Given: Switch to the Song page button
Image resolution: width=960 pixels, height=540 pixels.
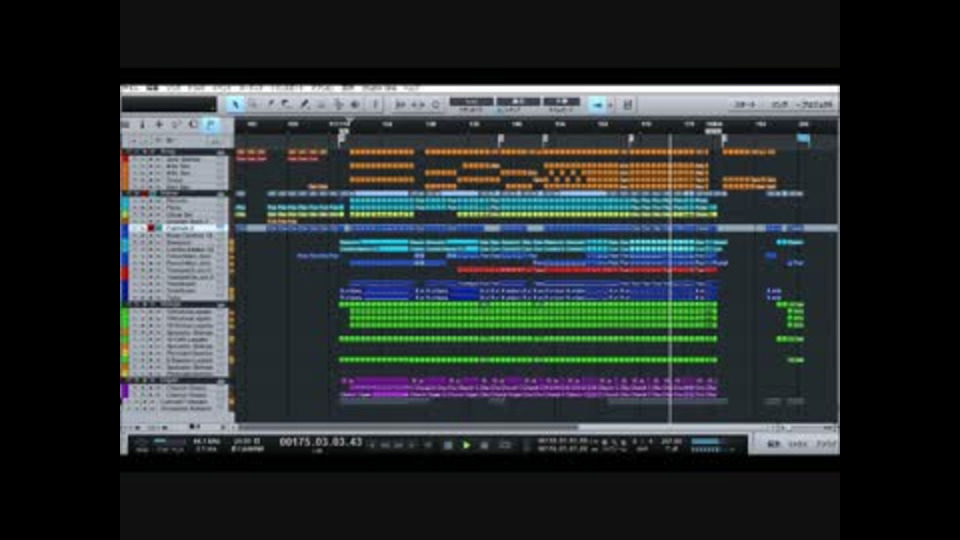Looking at the screenshot, I should (x=779, y=105).
